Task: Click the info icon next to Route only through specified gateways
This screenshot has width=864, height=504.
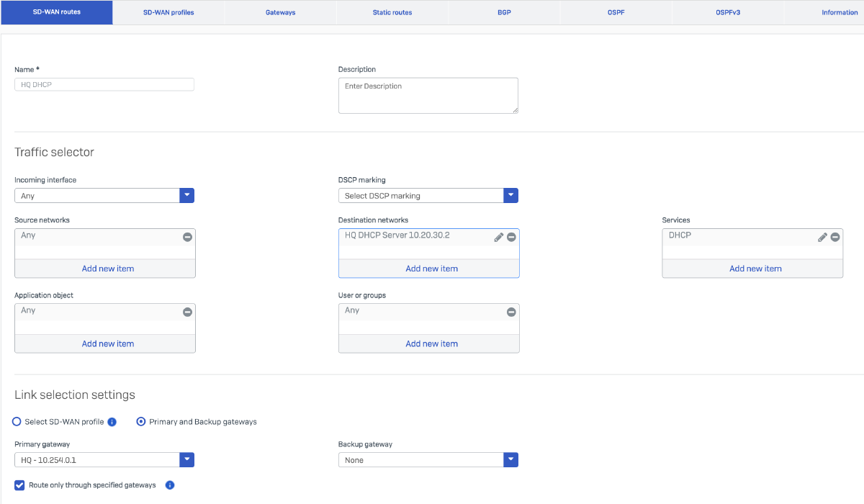Action: [x=169, y=485]
